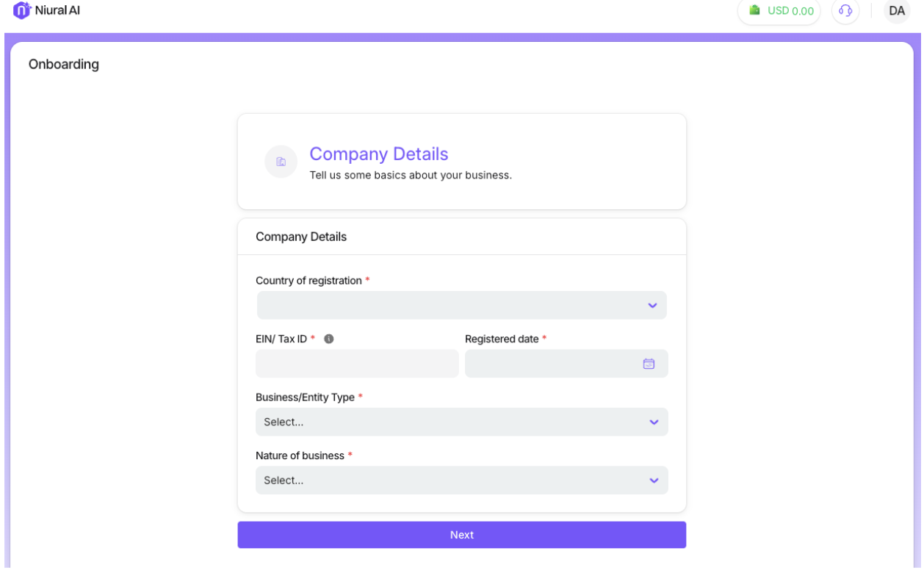This screenshot has height=576, width=924.
Task: Open the Country of registration dropdown
Action: coord(452,306)
